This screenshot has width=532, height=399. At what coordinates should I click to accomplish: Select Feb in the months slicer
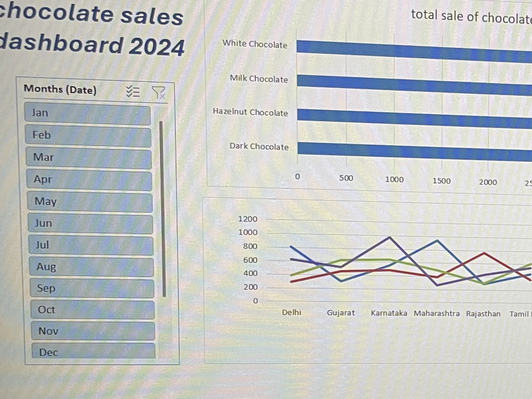click(x=88, y=136)
